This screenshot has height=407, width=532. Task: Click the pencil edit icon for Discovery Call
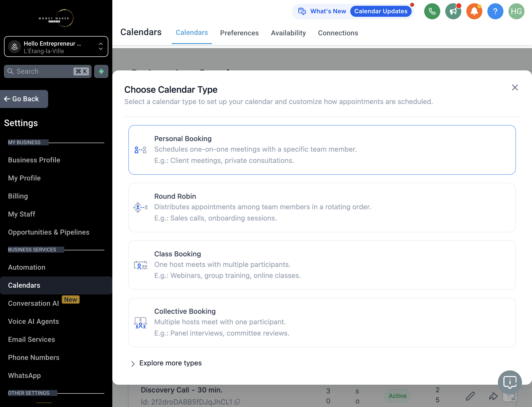pyautogui.click(x=470, y=396)
